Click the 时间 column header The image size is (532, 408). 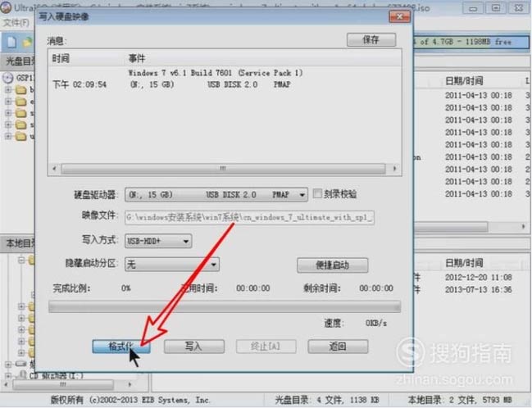click(61, 58)
